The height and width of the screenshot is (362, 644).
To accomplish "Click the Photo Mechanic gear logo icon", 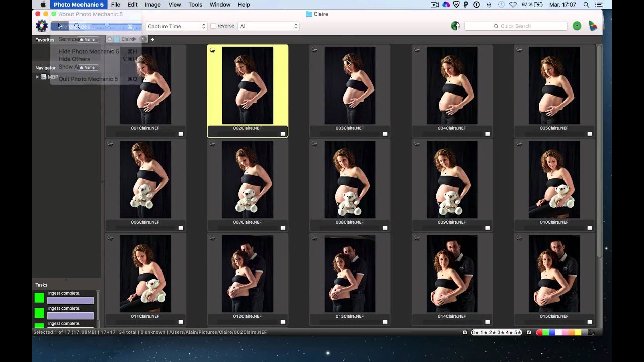I will click(x=42, y=26).
